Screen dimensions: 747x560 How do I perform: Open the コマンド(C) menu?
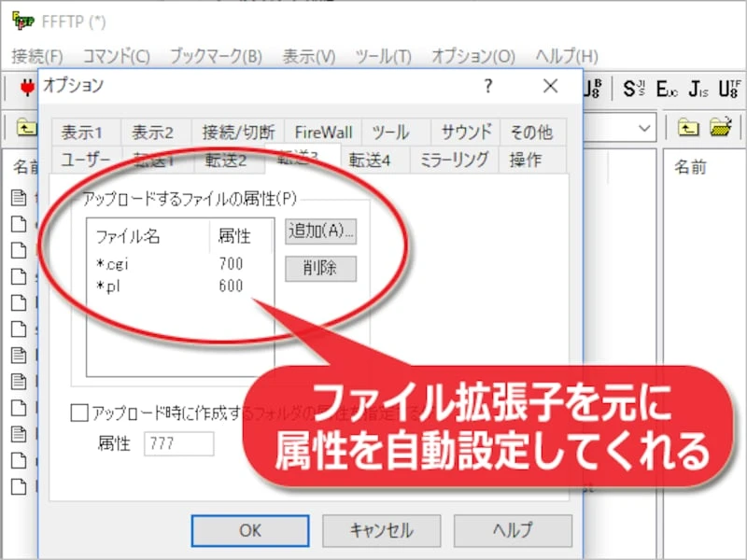click(x=116, y=57)
